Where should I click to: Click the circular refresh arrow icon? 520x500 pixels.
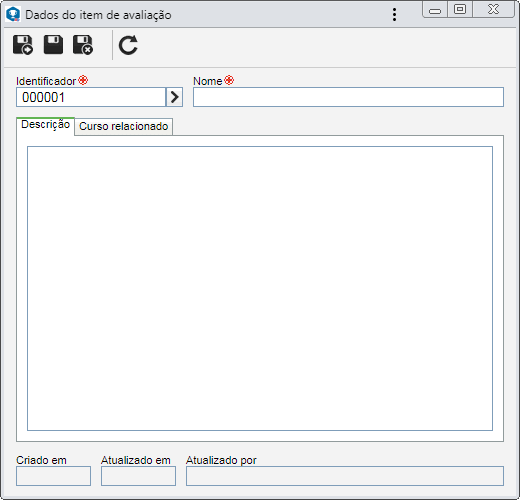point(128,45)
